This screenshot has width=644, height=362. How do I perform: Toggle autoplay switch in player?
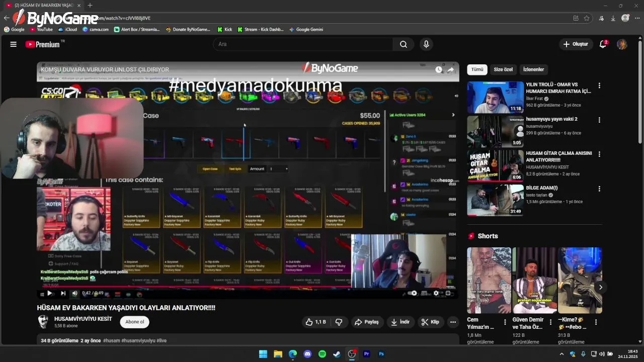pos(413,293)
